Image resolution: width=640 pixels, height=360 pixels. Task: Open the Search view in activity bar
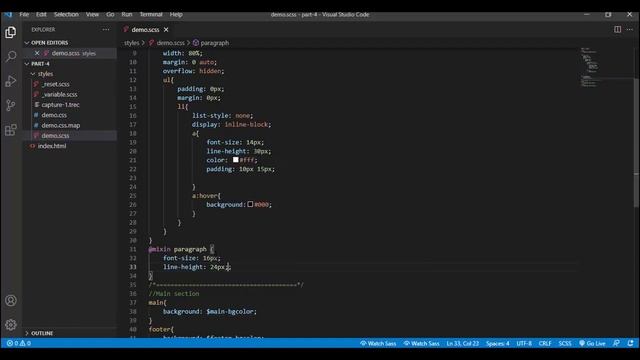pyautogui.click(x=11, y=56)
